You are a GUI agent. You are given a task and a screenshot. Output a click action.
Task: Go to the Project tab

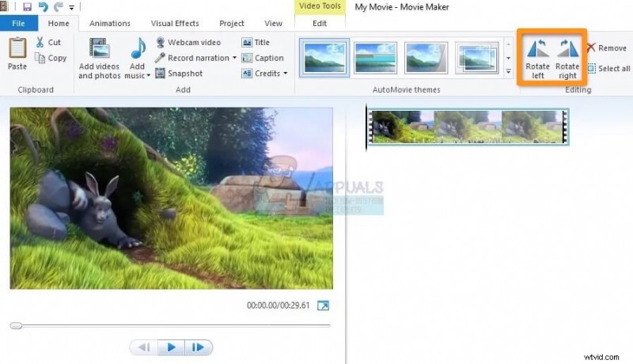click(232, 24)
